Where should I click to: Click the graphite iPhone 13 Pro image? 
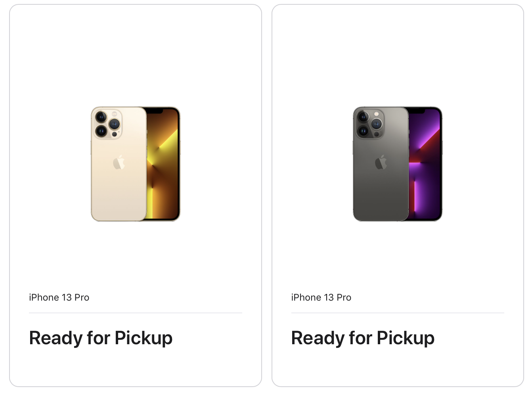(398, 164)
